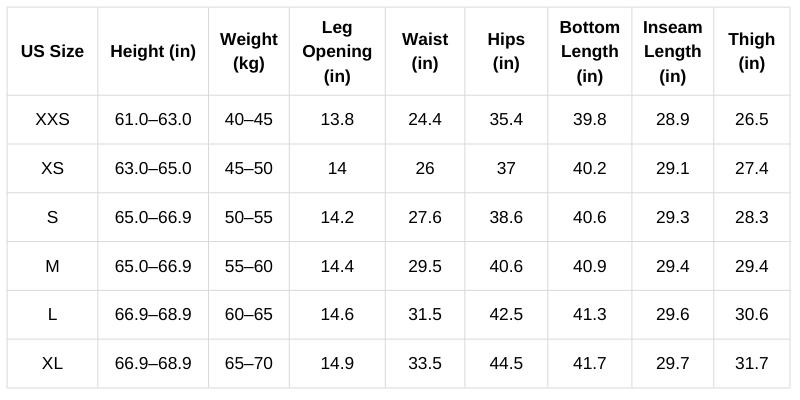Select the 31.5 waist cell for L
800x400 pixels.
[x=425, y=315]
